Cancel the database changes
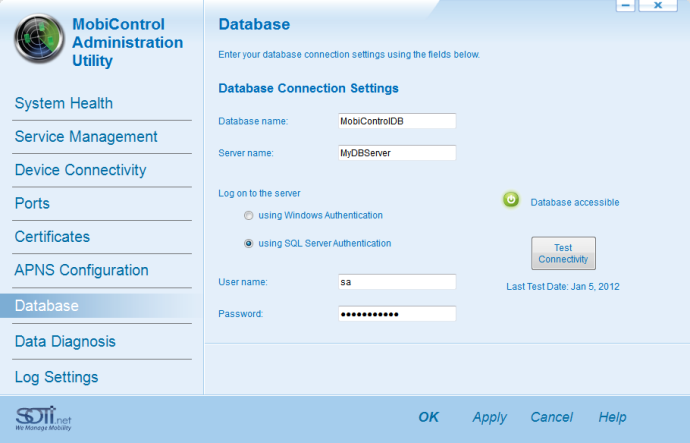This screenshot has width=690, height=443. [x=551, y=417]
